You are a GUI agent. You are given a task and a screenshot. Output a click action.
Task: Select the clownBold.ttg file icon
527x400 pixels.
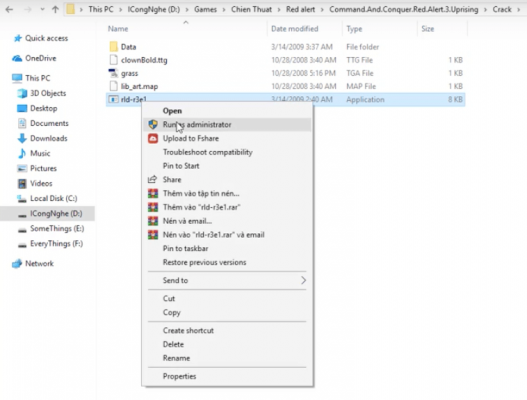tap(114, 60)
